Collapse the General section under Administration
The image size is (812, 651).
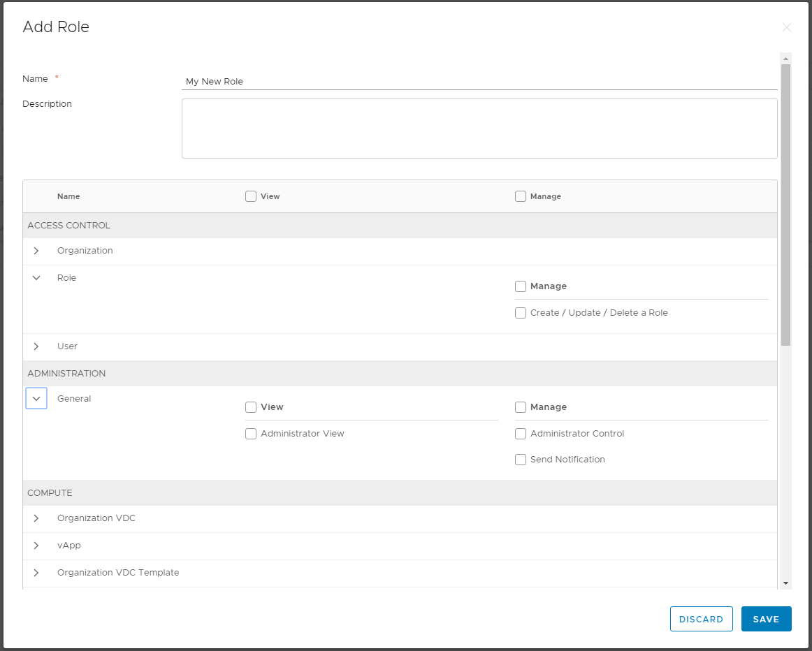(36, 398)
